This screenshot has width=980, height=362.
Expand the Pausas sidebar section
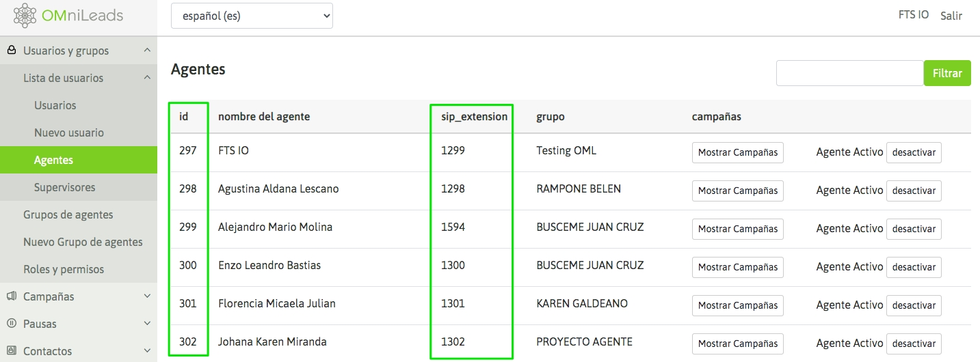(x=147, y=324)
